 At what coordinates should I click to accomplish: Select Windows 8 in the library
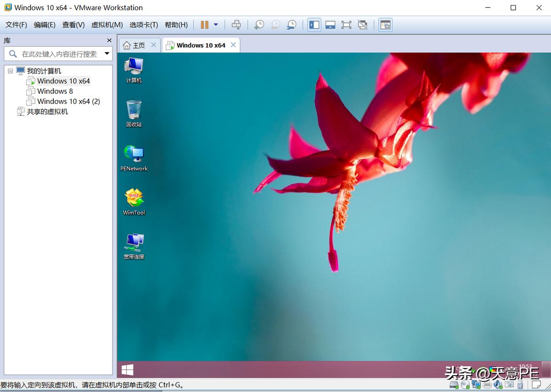pos(55,91)
